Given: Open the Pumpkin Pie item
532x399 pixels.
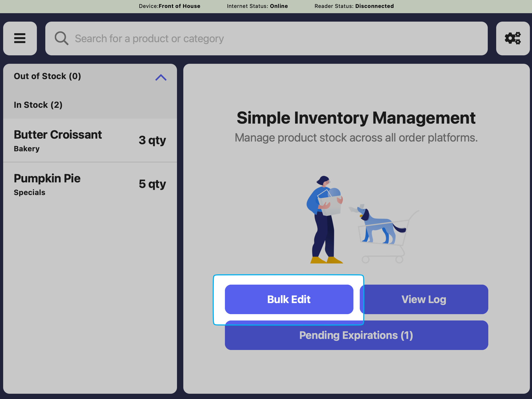Looking at the screenshot, I should click(47, 179).
